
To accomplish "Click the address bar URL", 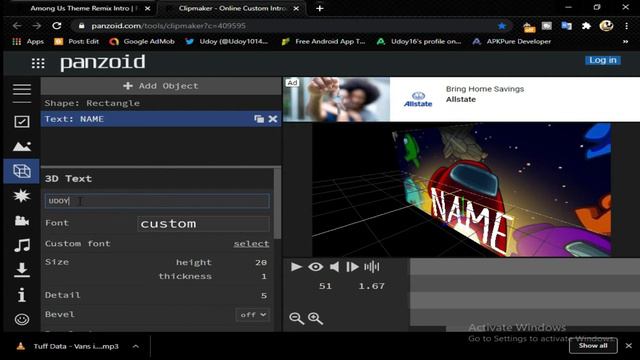I will tap(169, 26).
